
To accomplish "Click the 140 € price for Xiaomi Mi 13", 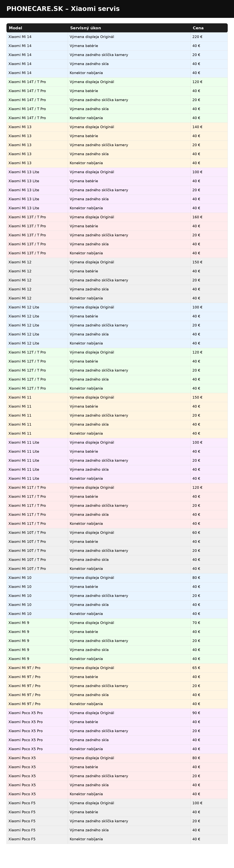I will click(x=197, y=127).
